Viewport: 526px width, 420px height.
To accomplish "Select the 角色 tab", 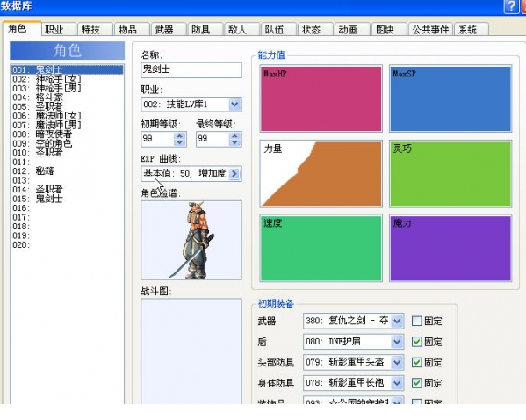I will (x=22, y=28).
